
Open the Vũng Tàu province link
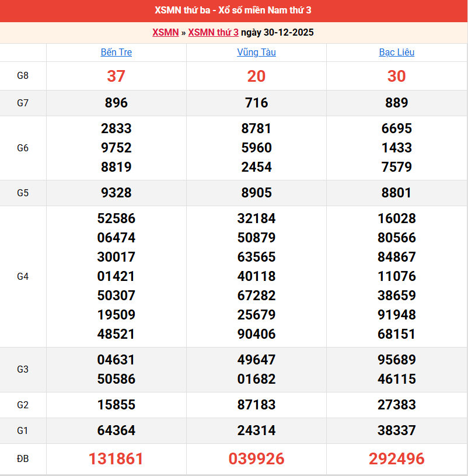point(256,53)
